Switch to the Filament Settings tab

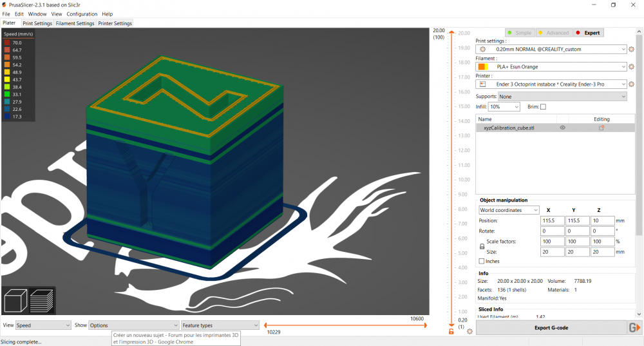click(75, 23)
